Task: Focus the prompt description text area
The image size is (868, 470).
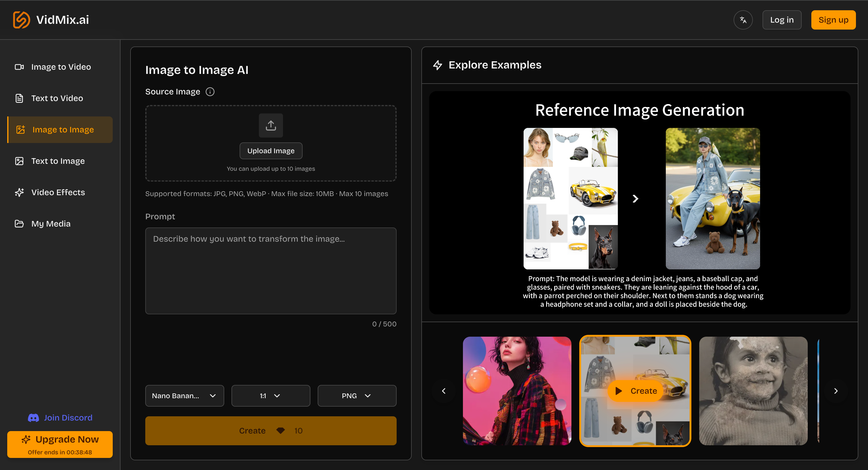Action: [271, 271]
